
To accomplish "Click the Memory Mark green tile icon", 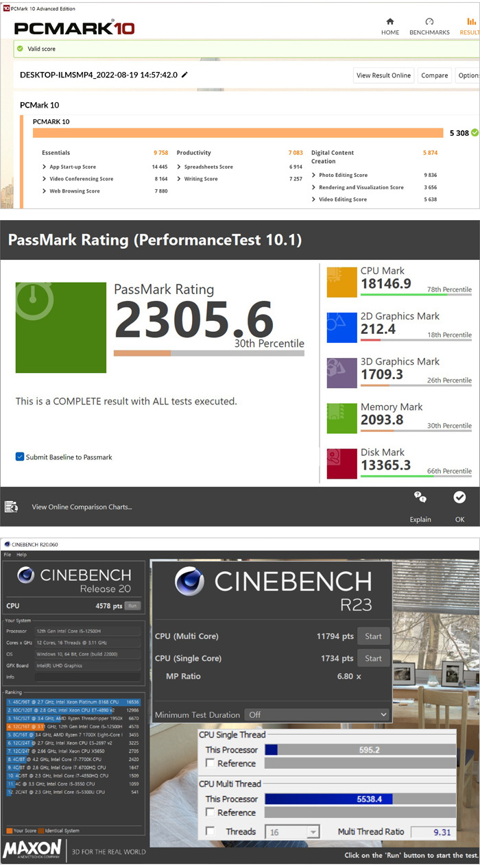I will click(341, 418).
